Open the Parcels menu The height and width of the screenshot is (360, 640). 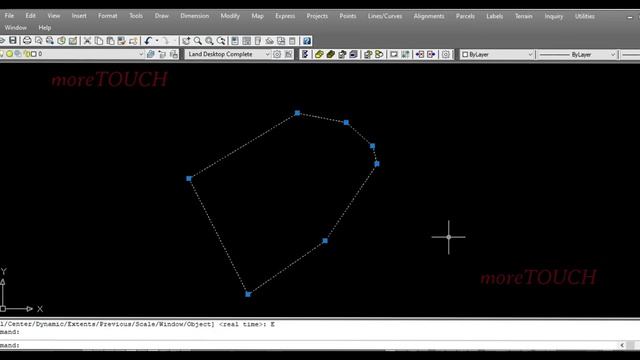[465, 16]
